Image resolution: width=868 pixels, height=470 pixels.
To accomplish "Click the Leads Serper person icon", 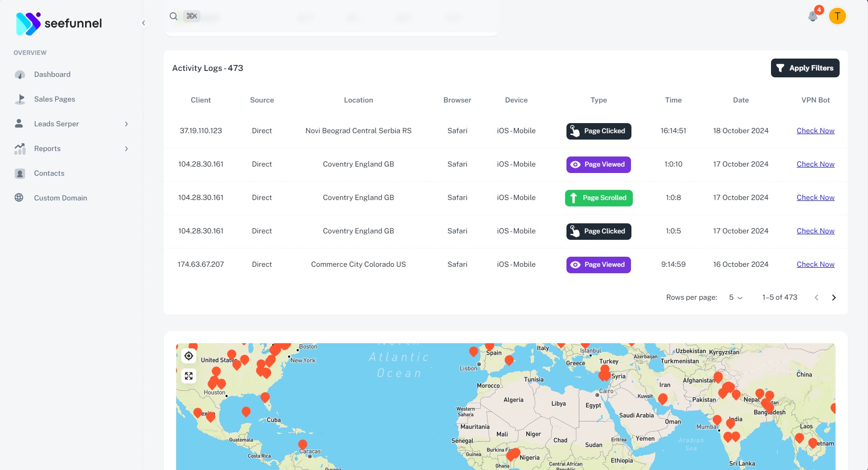I will [19, 124].
